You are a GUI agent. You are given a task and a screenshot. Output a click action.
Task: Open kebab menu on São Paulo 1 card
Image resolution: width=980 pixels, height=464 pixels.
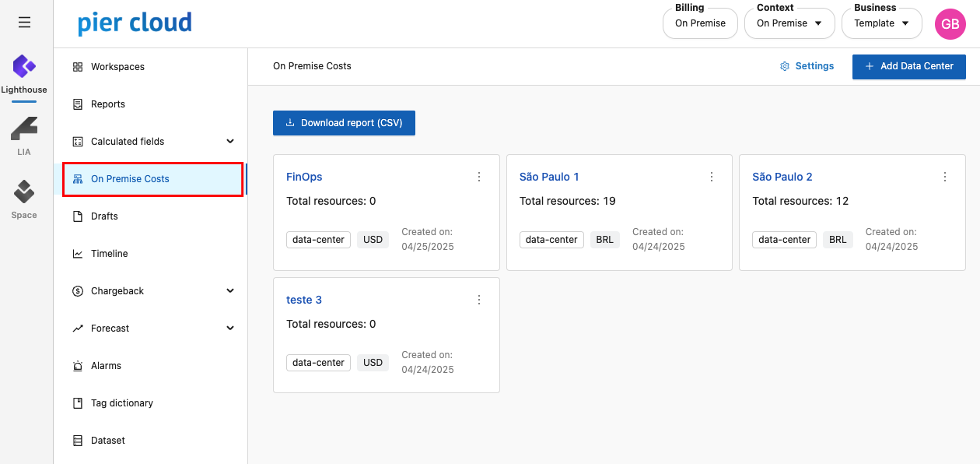[712, 177]
